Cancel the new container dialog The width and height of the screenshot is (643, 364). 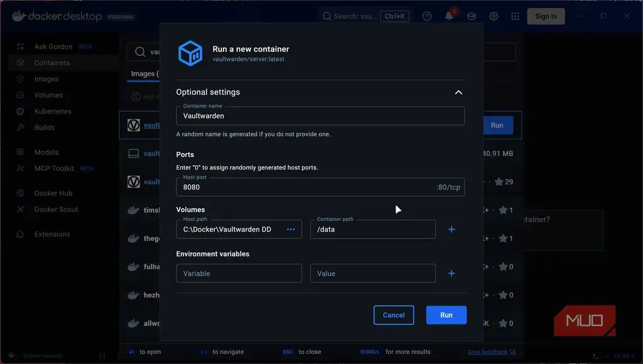click(394, 315)
